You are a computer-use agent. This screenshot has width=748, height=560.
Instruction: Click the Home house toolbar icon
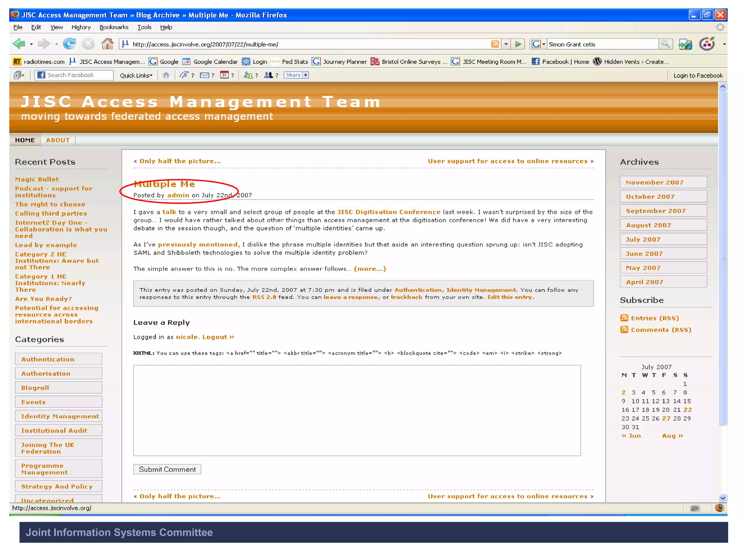pos(107,44)
